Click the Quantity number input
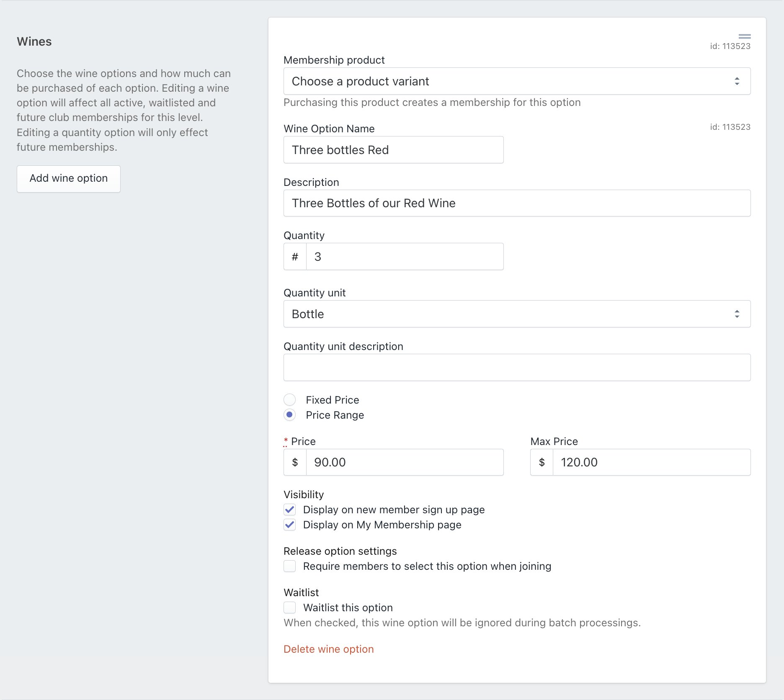 pyautogui.click(x=405, y=257)
